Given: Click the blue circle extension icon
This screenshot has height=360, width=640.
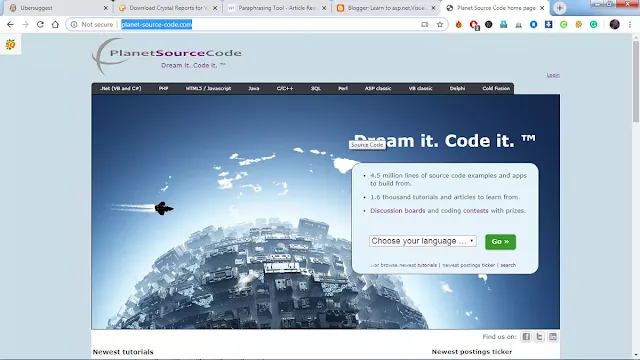Looking at the screenshot, I should (533, 24).
